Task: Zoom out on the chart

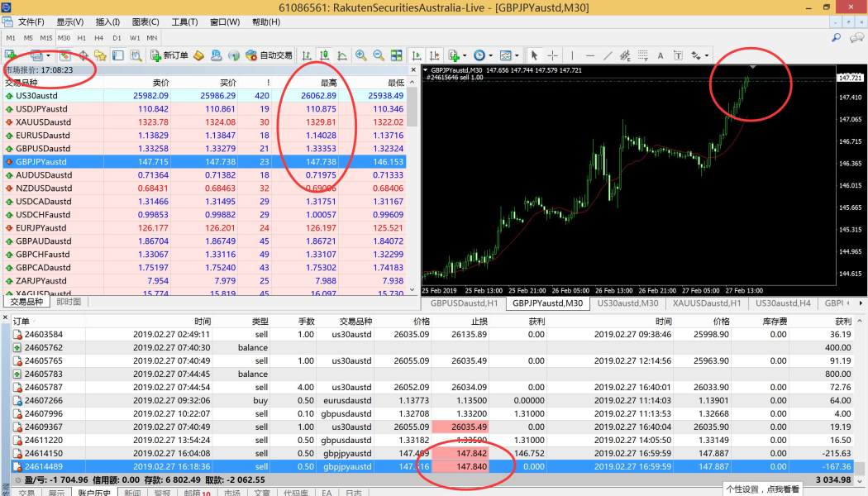Action: pos(379,55)
